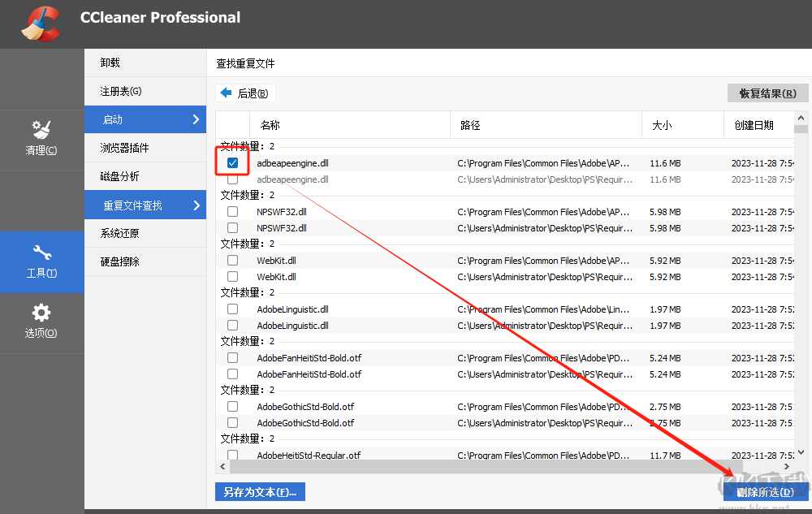This screenshot has width=812, height=514.
Task: Click the horizontal scrollbar thumb
Action: (503, 467)
